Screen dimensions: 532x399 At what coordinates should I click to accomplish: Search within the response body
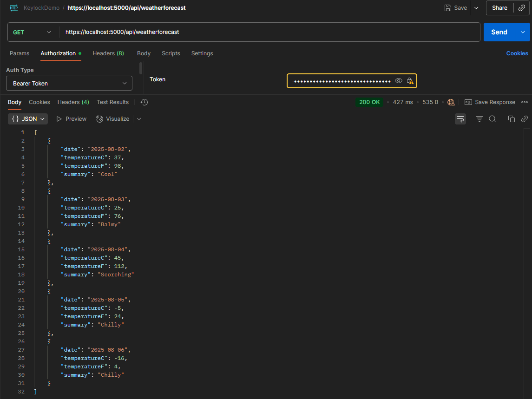493,119
